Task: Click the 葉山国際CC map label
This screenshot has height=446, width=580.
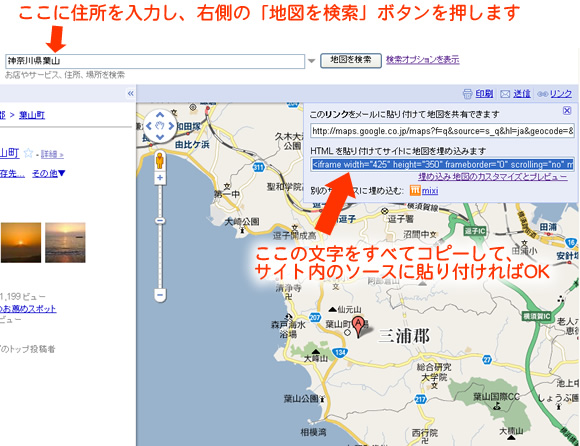Action: [x=496, y=397]
